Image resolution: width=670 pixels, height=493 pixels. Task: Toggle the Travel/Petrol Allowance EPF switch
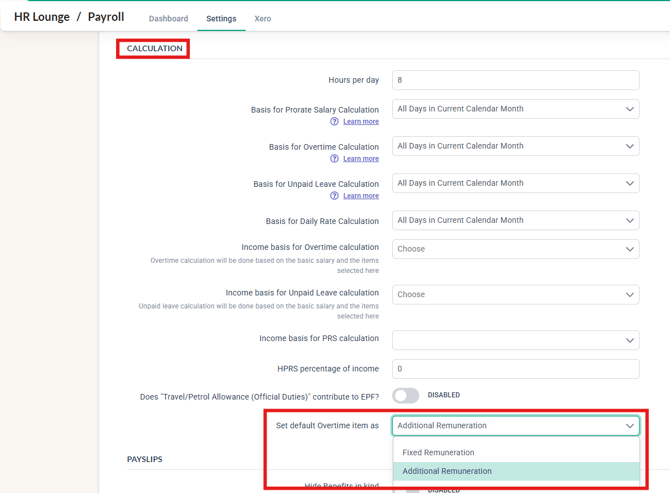click(x=405, y=396)
